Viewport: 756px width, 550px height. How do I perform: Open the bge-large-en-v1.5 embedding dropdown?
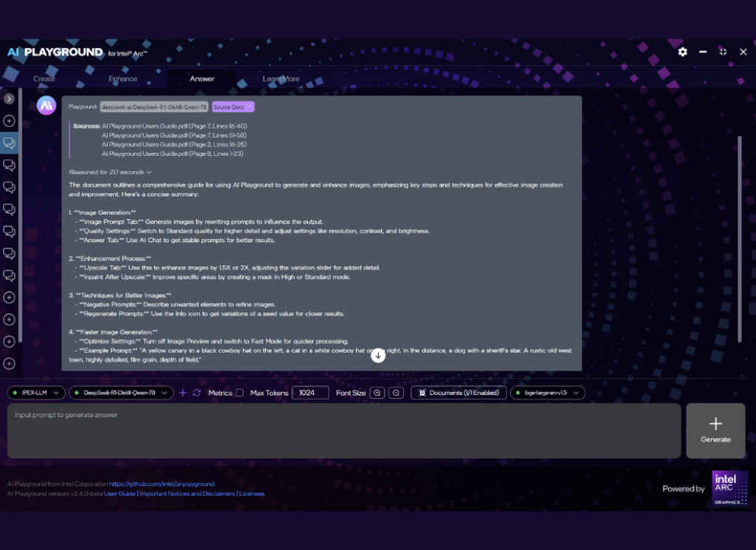tap(548, 393)
